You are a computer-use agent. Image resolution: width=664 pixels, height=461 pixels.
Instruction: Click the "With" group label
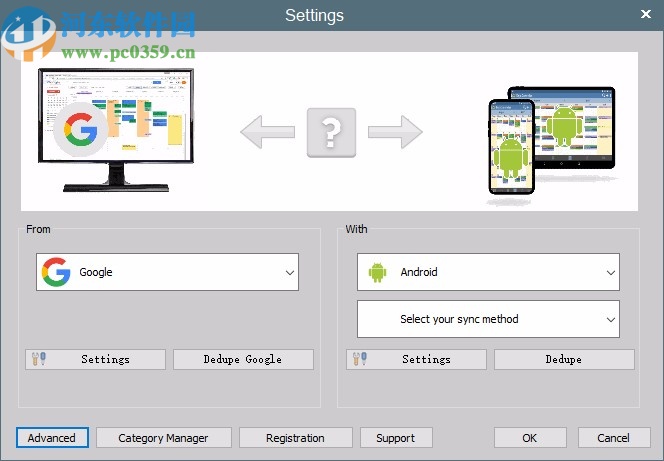356,229
